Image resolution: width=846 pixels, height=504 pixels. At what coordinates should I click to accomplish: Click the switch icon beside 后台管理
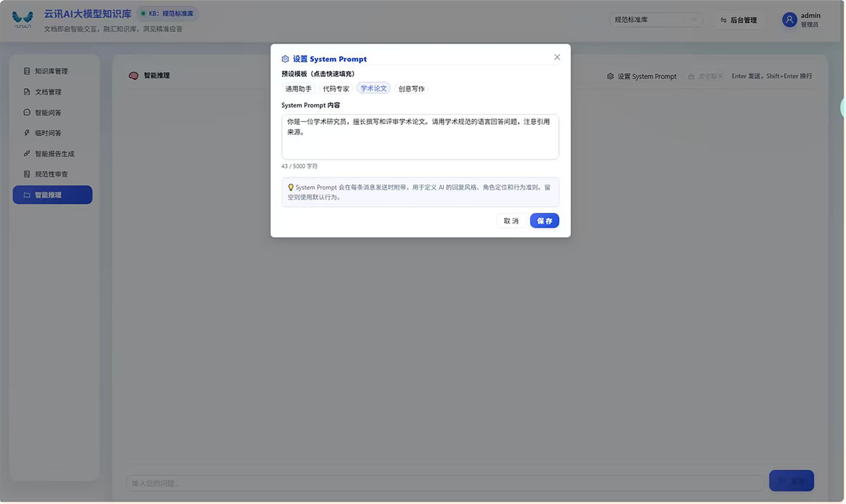[x=723, y=20]
